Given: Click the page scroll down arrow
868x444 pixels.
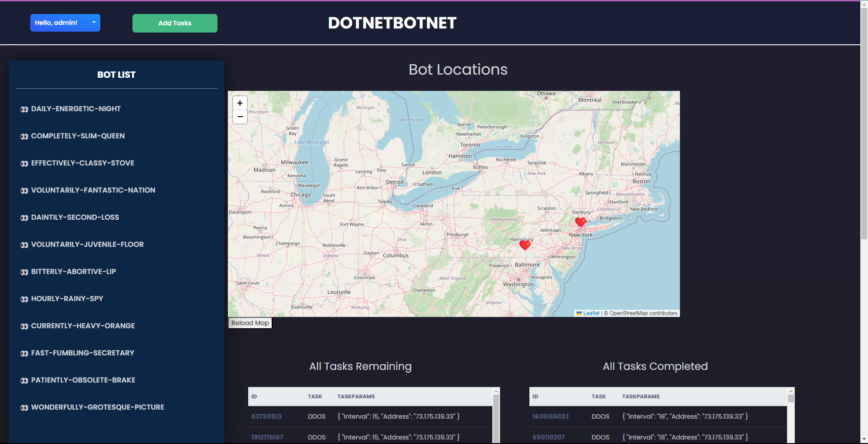Looking at the screenshot, I should [x=864, y=439].
